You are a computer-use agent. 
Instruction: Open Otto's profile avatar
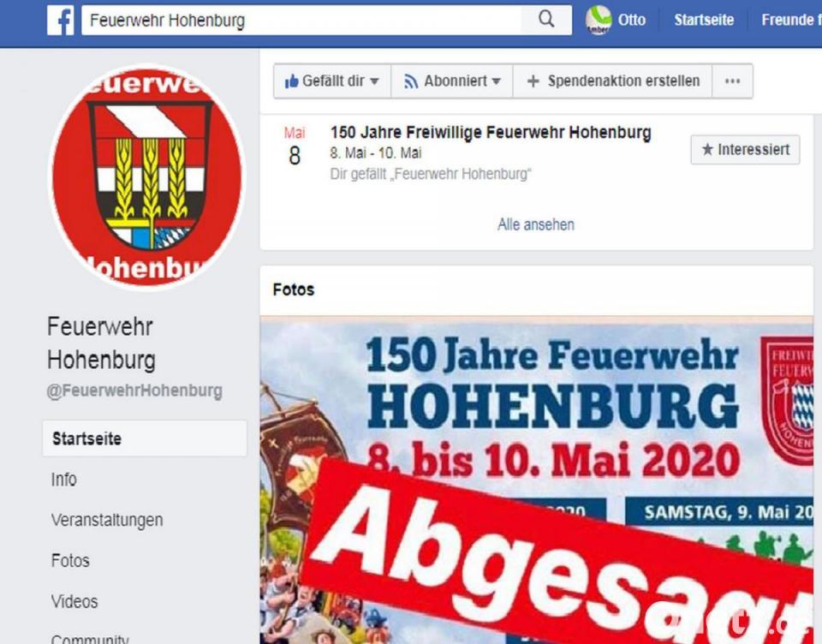pos(599,20)
